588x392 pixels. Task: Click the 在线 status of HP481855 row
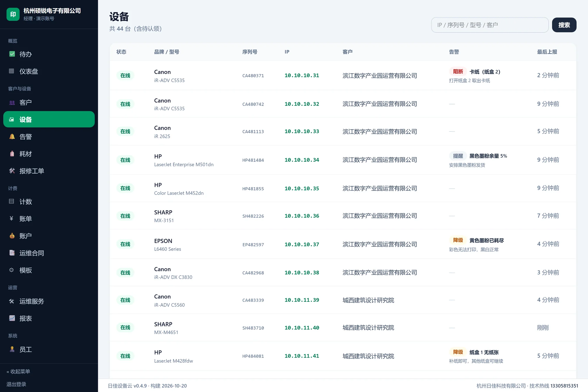click(125, 188)
